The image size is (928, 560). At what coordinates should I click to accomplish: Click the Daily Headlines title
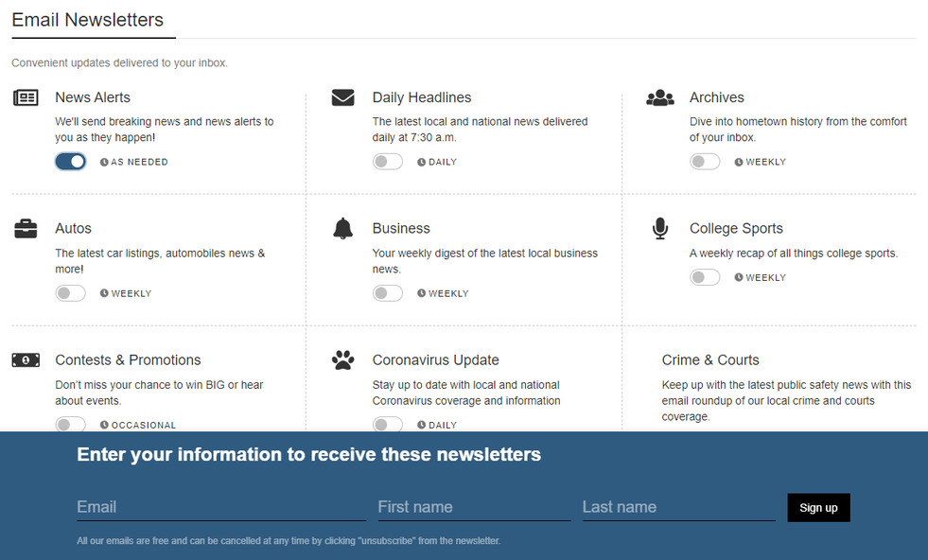pos(422,97)
